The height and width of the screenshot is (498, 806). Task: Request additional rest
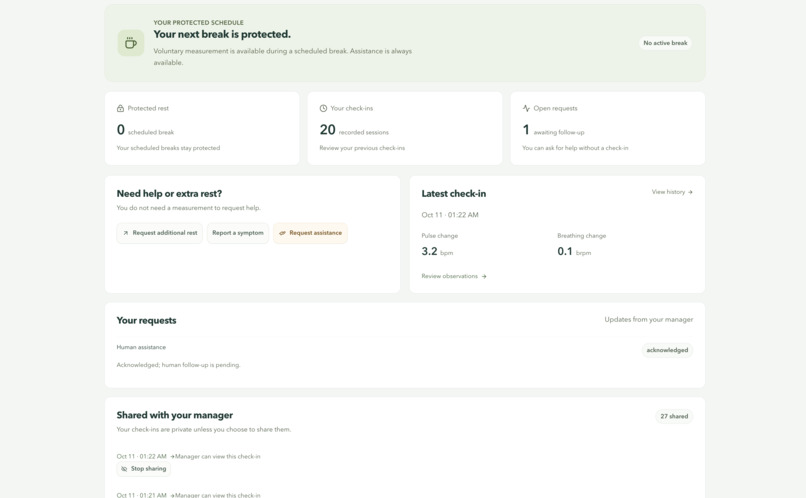(x=159, y=233)
